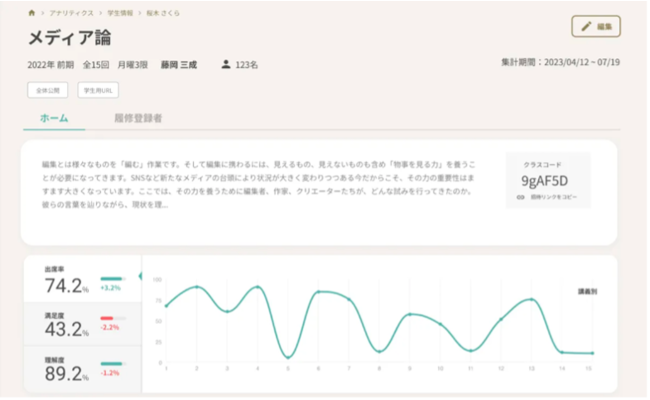Switch to the ホーム tab
Viewport: 650px width, 400px height.
coord(54,118)
